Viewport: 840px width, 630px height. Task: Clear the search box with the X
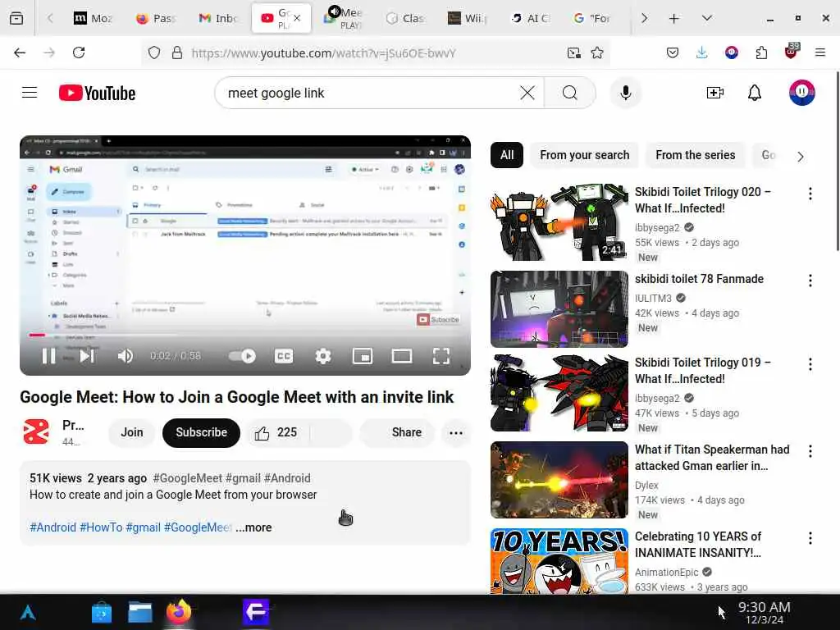[527, 93]
